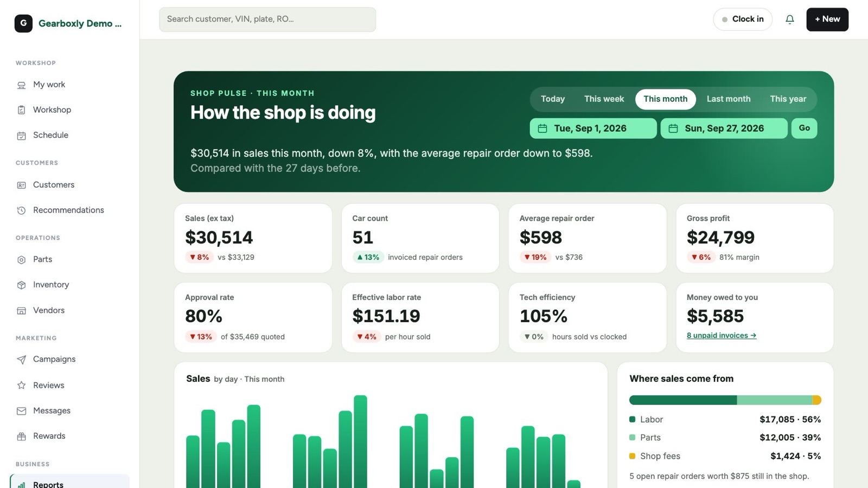Select the This month range tab
868x488 pixels.
[x=665, y=99]
